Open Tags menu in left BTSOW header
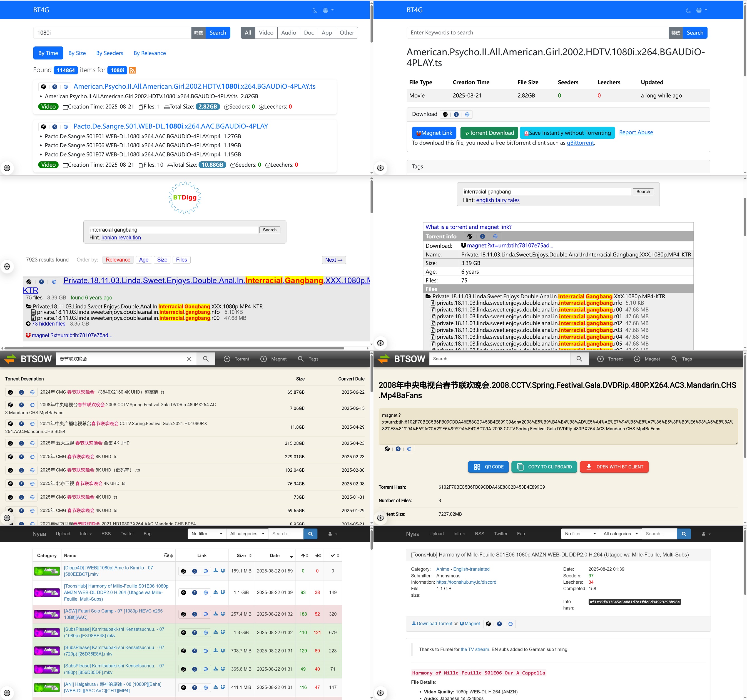This screenshot has width=747, height=700. tap(308, 359)
